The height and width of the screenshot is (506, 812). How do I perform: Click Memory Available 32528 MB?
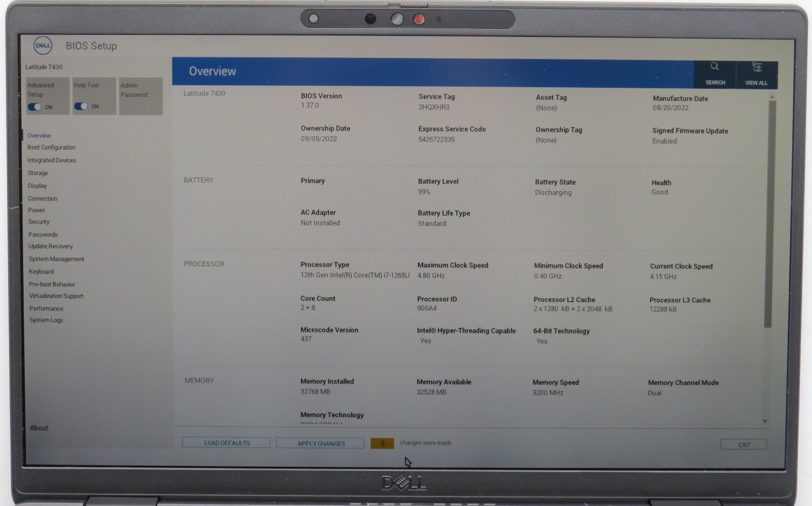tap(431, 392)
